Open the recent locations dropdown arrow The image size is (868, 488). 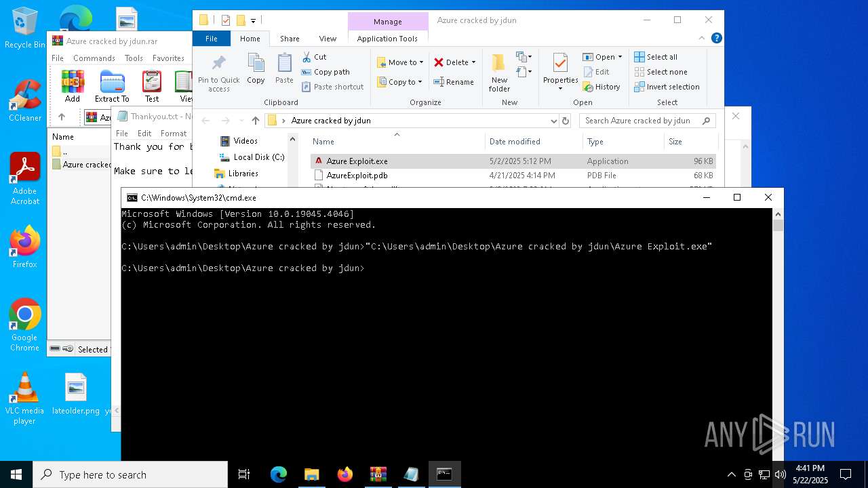tap(241, 121)
